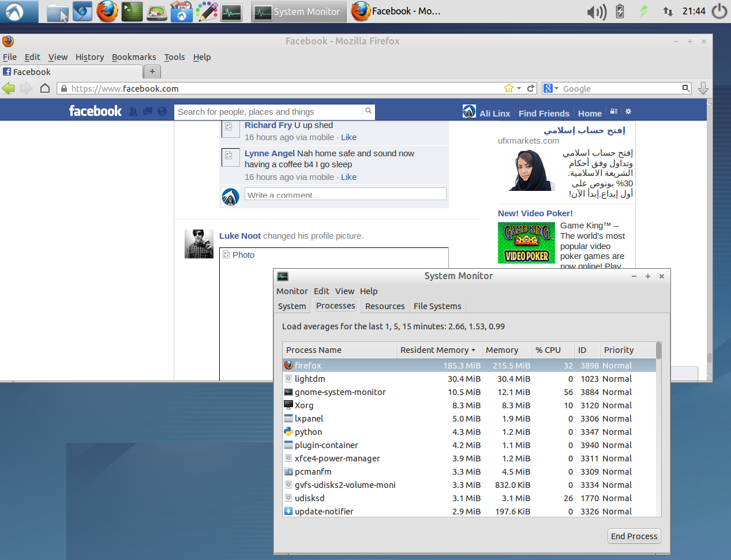Open System Monitor's Monitor menu
Screen dimensions: 731x560
point(292,291)
